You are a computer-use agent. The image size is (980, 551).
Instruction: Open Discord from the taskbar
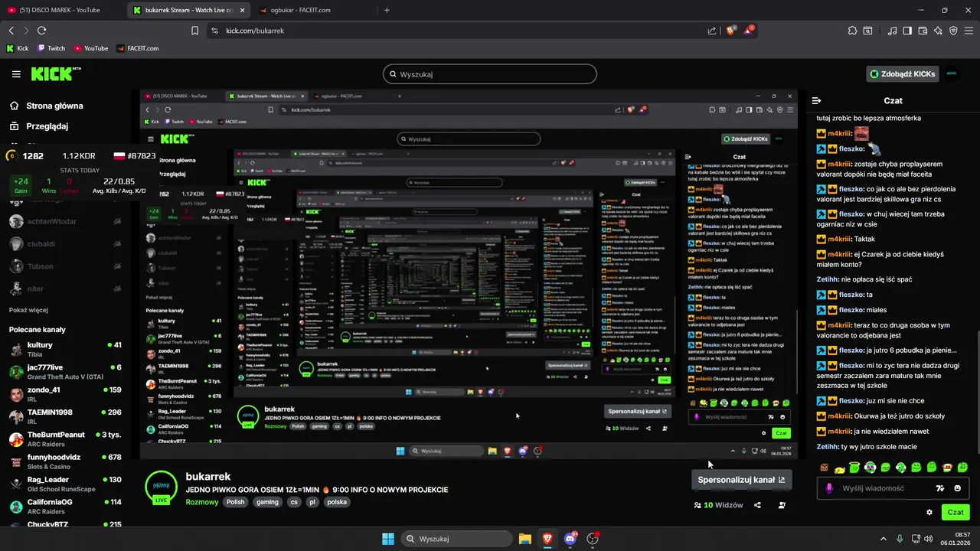tap(570, 539)
